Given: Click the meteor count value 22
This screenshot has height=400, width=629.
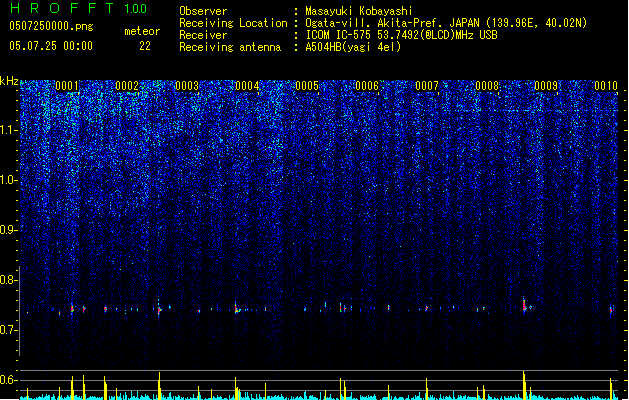Looking at the screenshot, I should point(145,46).
